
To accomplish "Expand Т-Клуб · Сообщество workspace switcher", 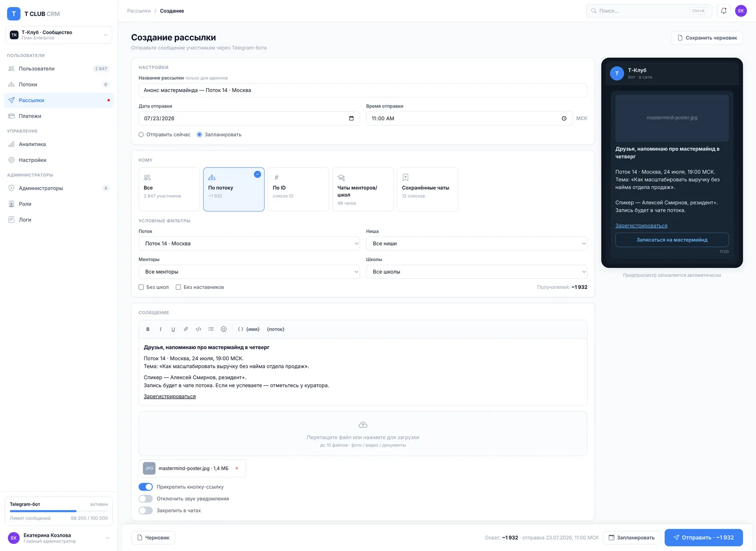I will pyautogui.click(x=59, y=35).
